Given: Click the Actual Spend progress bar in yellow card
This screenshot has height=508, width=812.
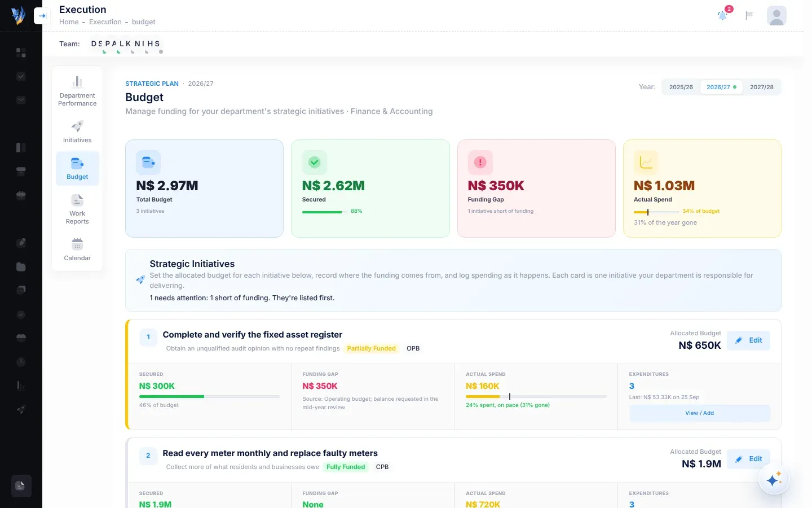Looking at the screenshot, I should (656, 212).
